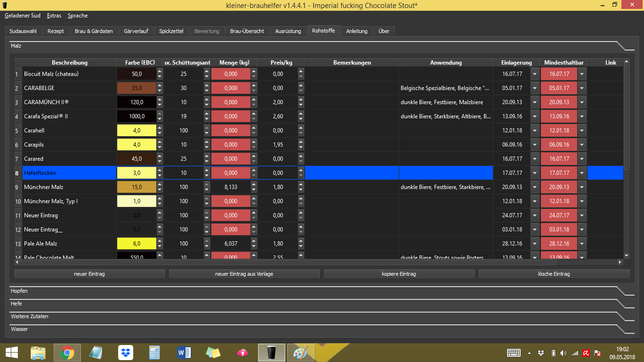Viewport: 644px width, 362px height.
Task: Click the yellow Pale Ale Malz color field
Action: coord(137,244)
